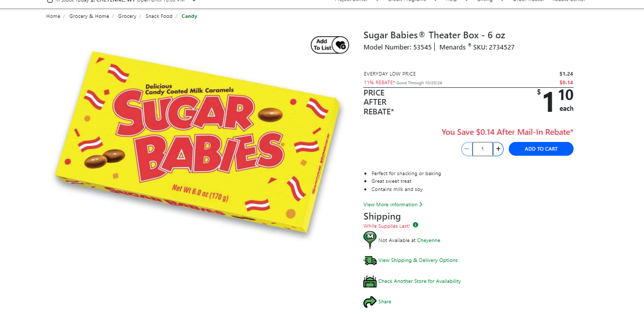Click the Cheyenne store link
The height and width of the screenshot is (314, 644).
429,240
